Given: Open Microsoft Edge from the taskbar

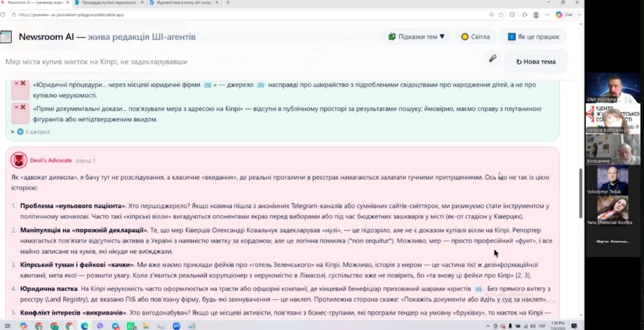Looking at the screenshot, I should point(85,326).
